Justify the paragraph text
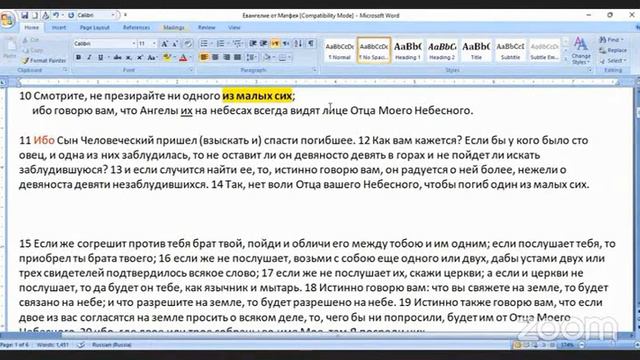Viewport: 640px width, 360px height. coord(237,58)
